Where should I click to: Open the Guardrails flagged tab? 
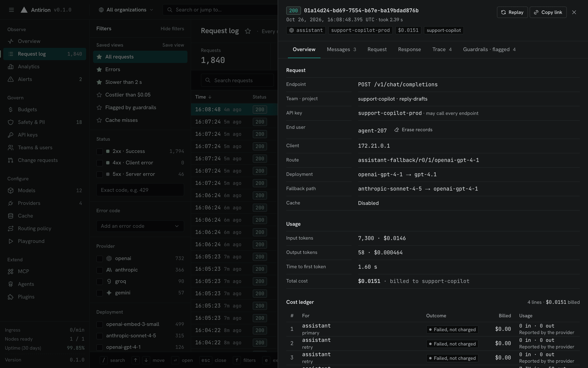[489, 49]
